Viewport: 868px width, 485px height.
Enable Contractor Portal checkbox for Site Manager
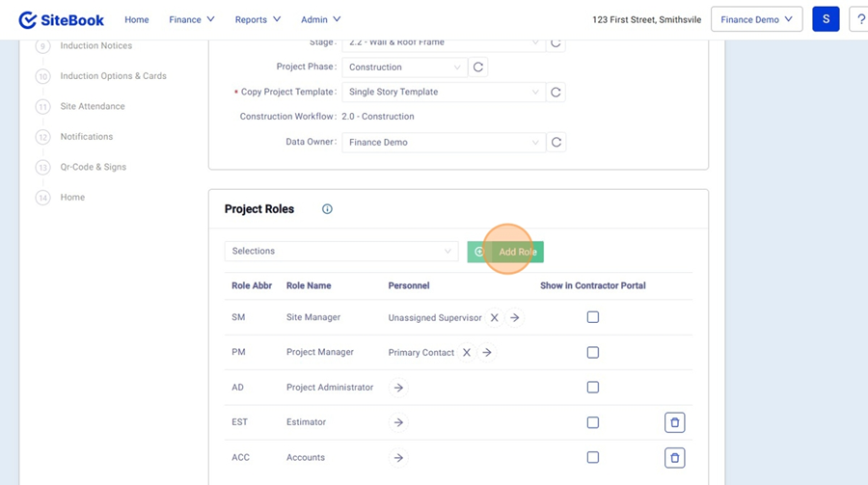coord(593,317)
